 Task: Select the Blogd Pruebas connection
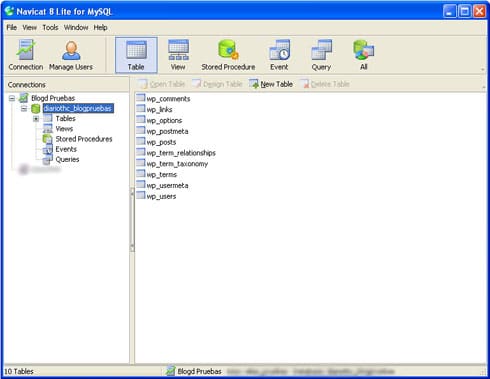pyautogui.click(x=53, y=98)
